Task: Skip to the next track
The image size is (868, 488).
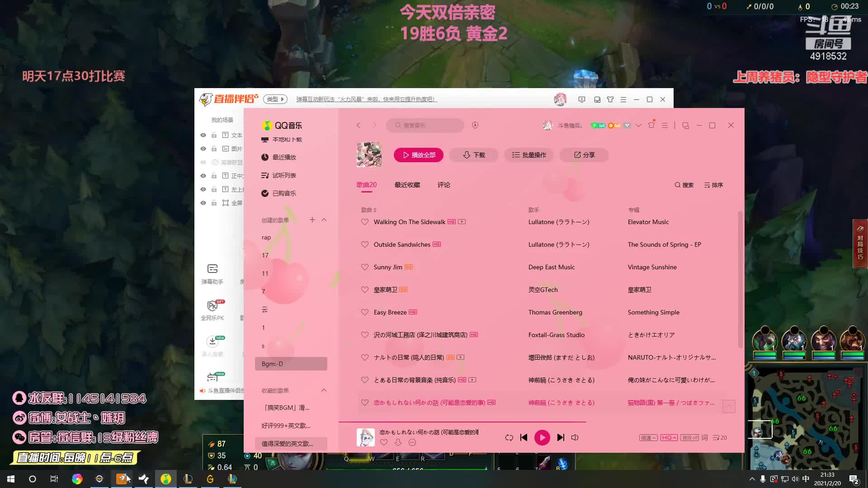Action: click(561, 437)
